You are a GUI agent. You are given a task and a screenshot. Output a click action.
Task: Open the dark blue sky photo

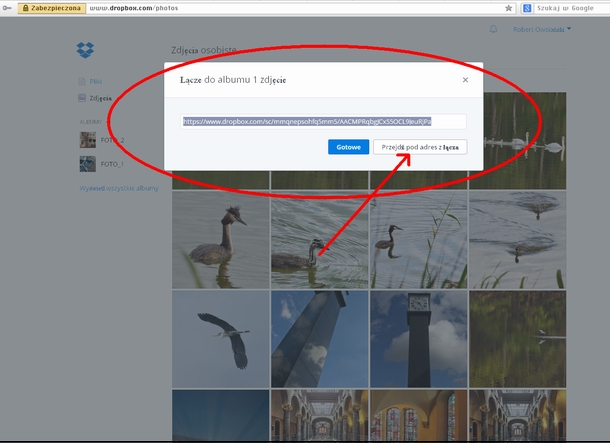(221, 415)
